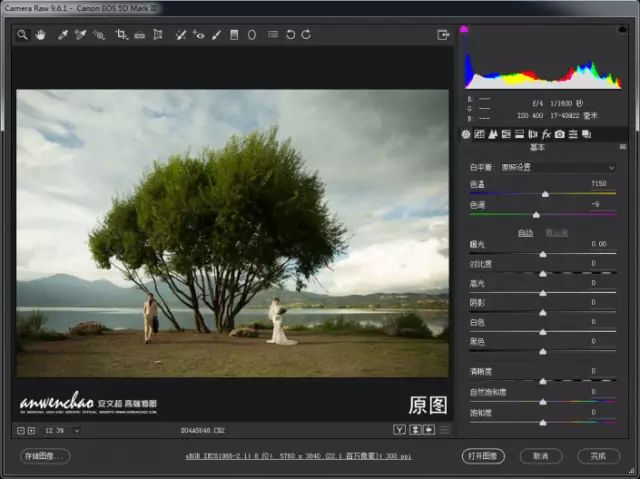
Task: Click the photo preview of the tree
Action: pyautogui.click(x=233, y=233)
